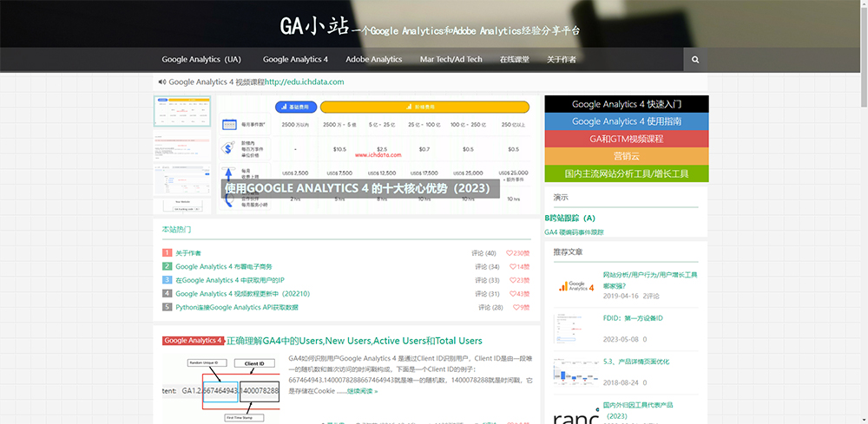Open the GA4 硬编码事件跟踪 demo link
This screenshot has height=424, width=868.
tap(574, 232)
